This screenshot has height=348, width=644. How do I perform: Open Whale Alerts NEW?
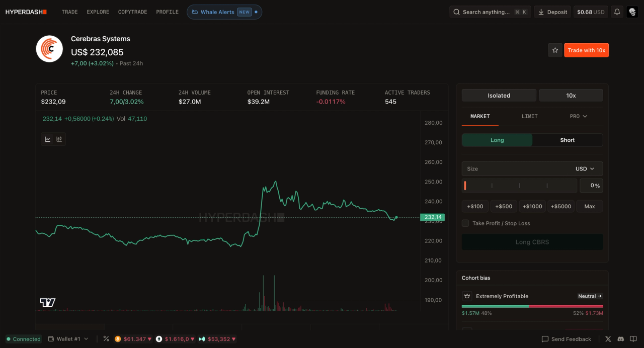(224, 12)
